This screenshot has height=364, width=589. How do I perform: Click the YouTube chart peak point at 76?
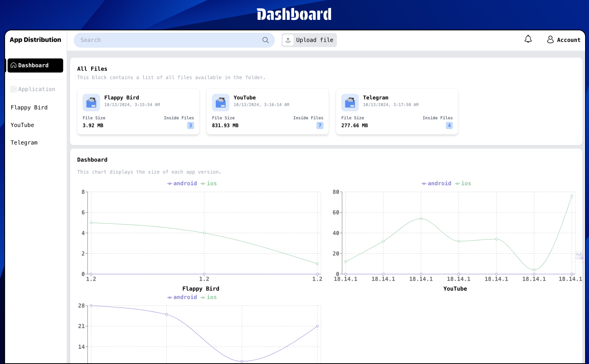click(571, 196)
